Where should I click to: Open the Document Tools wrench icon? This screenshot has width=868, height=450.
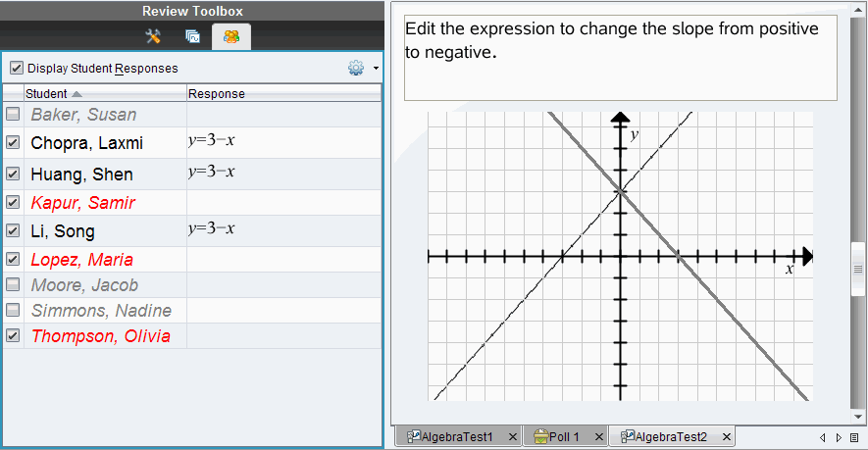(153, 36)
